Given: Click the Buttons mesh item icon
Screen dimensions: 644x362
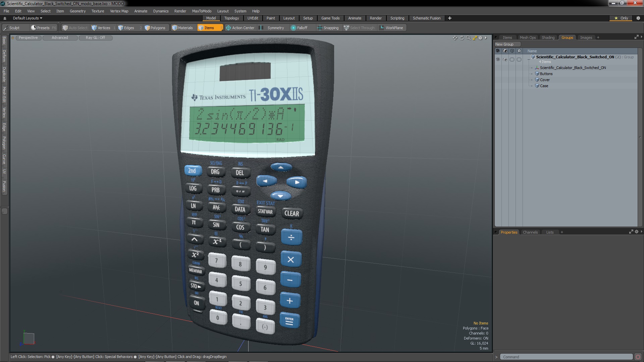Looking at the screenshot, I should (x=537, y=74).
